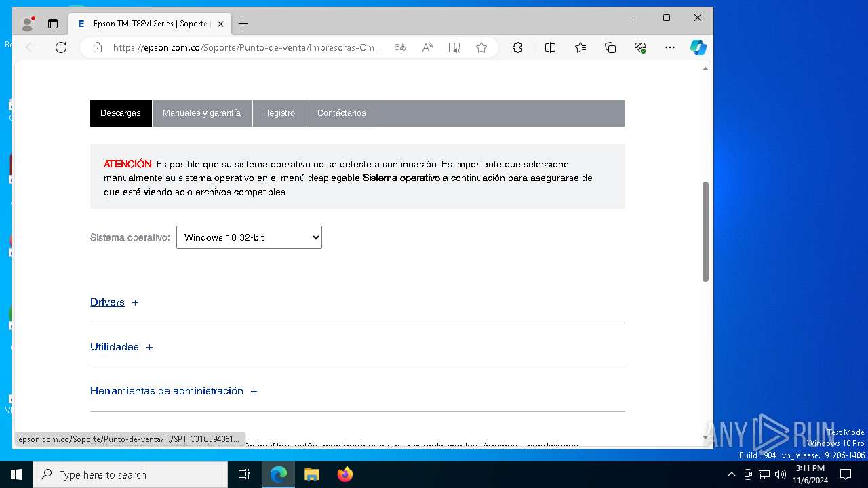Expand Herramientas de administración section
Screen dimensions: 868x488
(174, 391)
